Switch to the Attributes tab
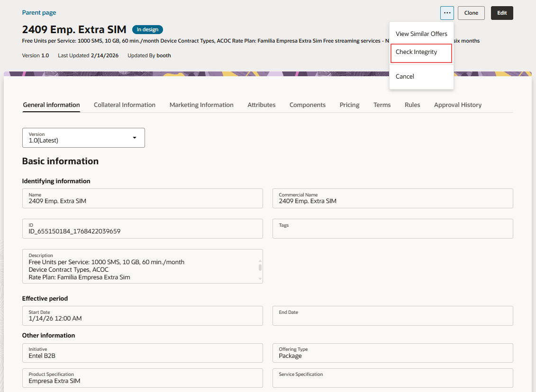 pos(262,105)
